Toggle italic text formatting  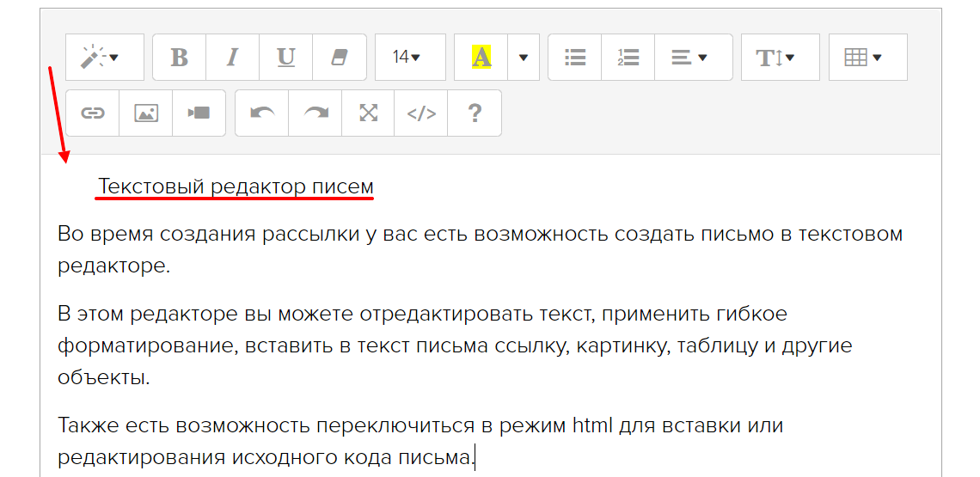[x=232, y=58]
